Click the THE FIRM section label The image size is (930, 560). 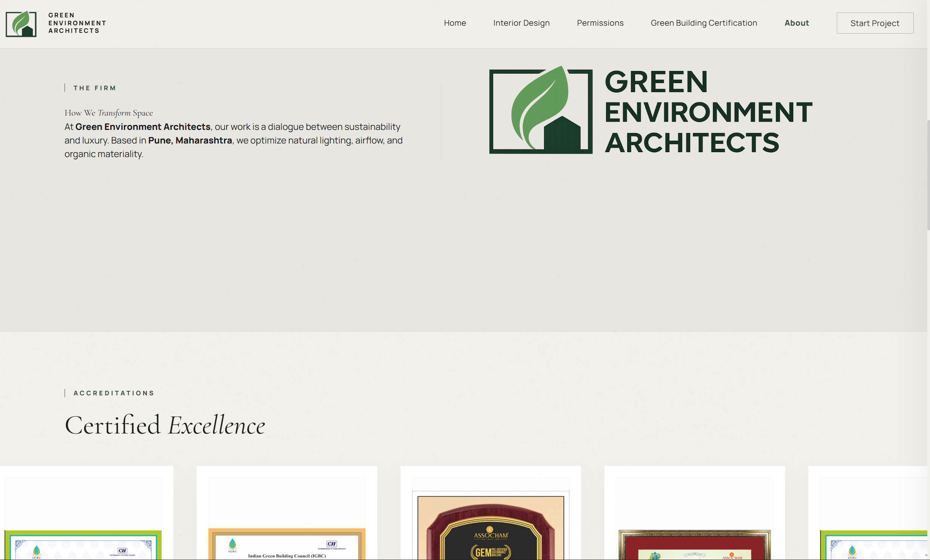(94, 88)
